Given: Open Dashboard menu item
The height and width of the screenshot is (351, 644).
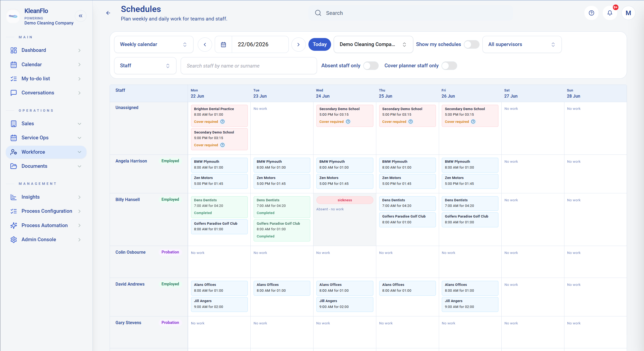Looking at the screenshot, I should click(46, 50).
